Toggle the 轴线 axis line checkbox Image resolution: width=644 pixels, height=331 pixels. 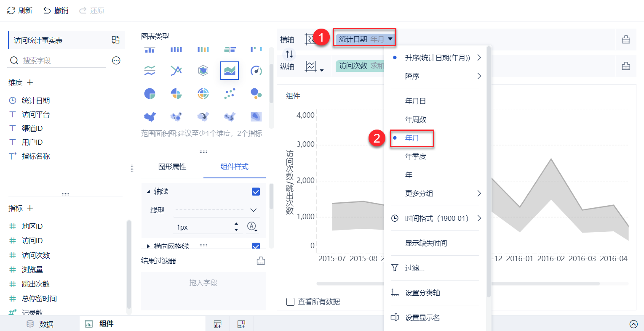(x=256, y=192)
